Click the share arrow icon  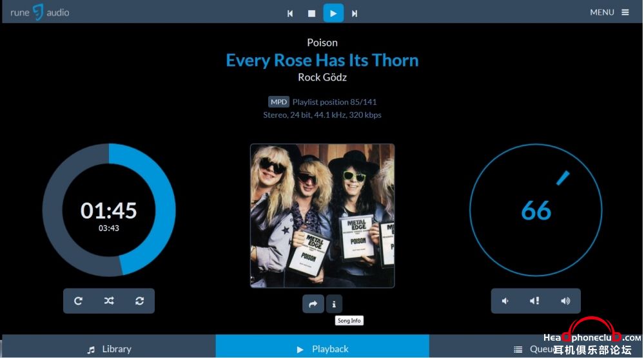coord(313,304)
